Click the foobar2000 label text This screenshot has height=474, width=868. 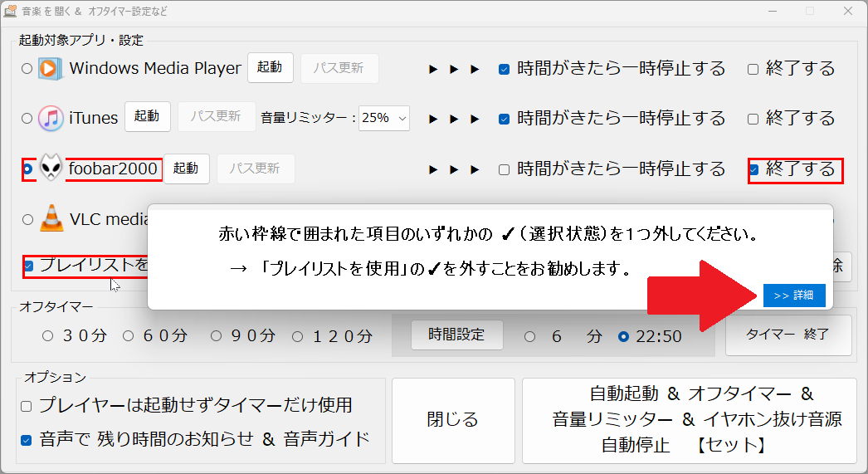click(x=113, y=169)
